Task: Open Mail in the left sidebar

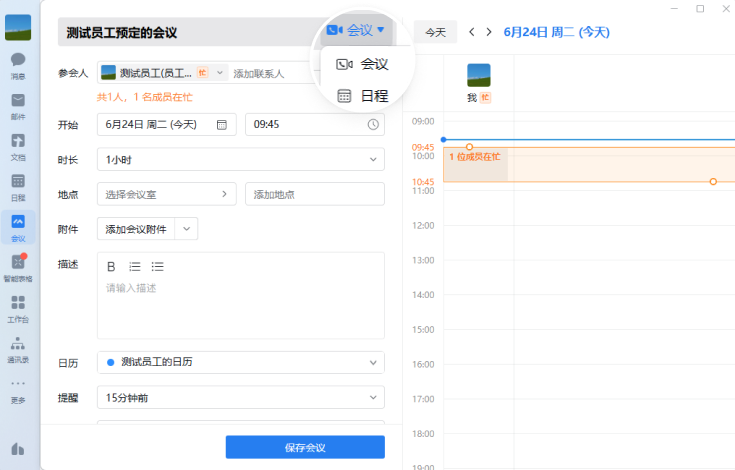Action: pyautogui.click(x=18, y=105)
